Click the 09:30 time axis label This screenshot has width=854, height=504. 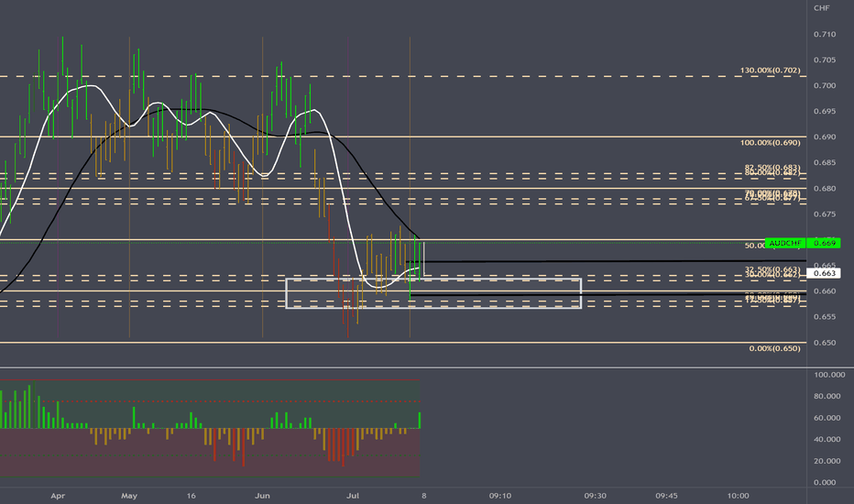(596, 496)
